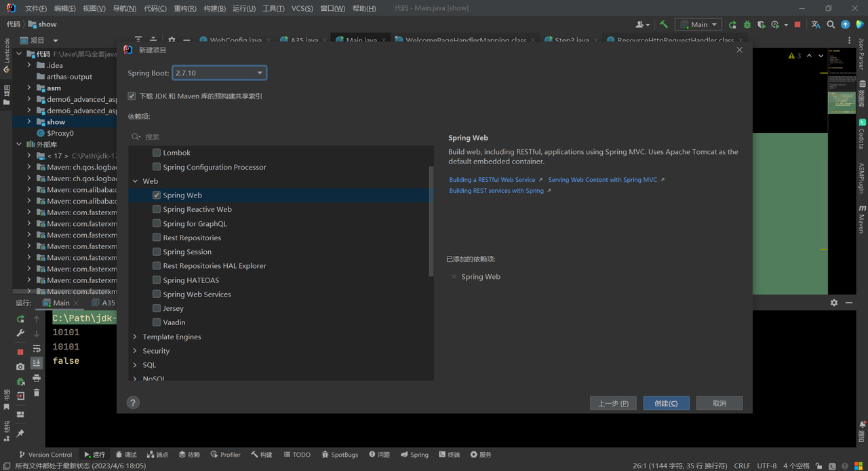Open the 重构(R) menu

click(x=185, y=8)
